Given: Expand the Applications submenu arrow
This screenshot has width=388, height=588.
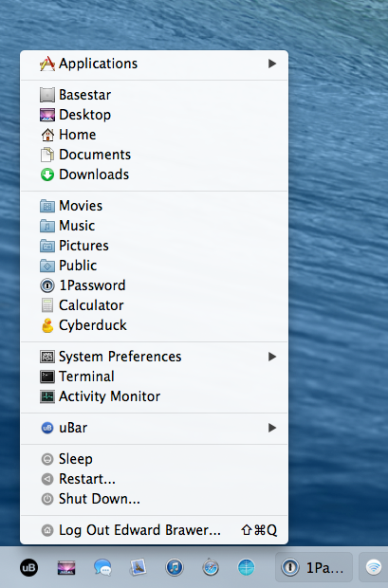Looking at the screenshot, I should pos(272,64).
